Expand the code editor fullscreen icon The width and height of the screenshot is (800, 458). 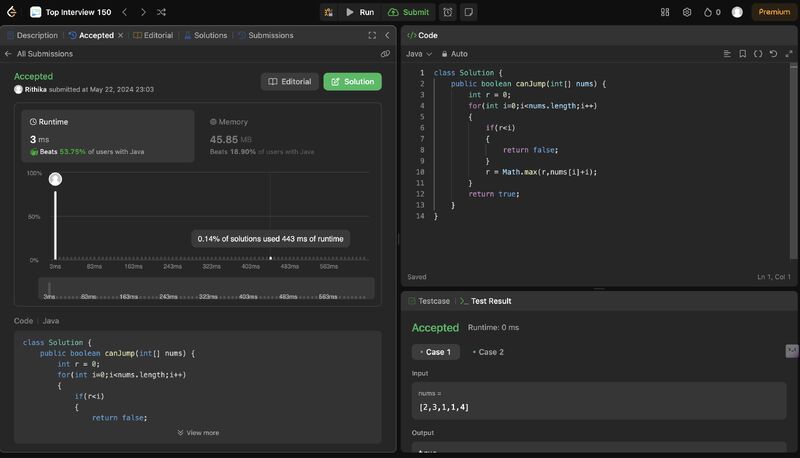pyautogui.click(x=789, y=54)
